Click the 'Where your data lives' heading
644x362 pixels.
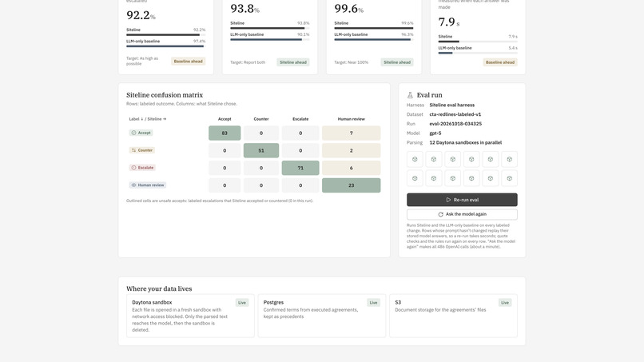pyautogui.click(x=159, y=288)
